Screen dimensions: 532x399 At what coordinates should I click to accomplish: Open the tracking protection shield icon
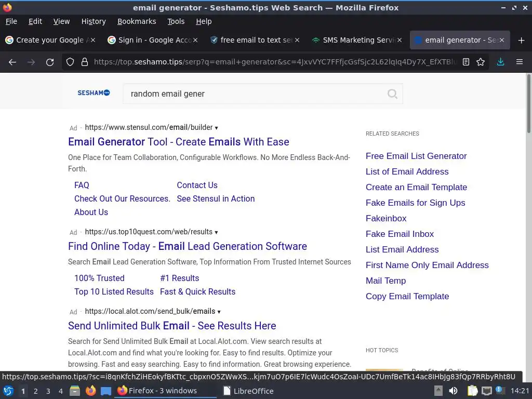tap(70, 62)
